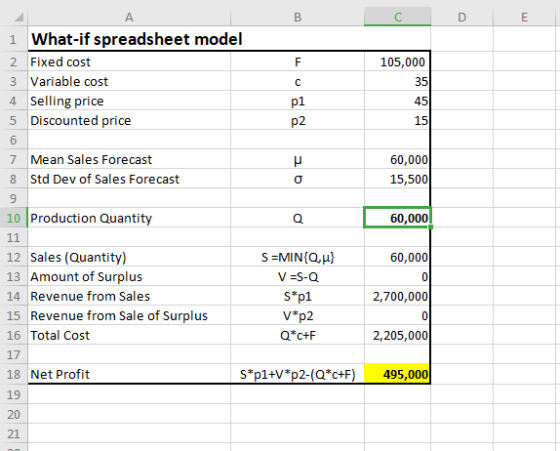Screen dimensions: 560x451
Task: Click the 'Selling price' label cell
Action: [x=129, y=101]
